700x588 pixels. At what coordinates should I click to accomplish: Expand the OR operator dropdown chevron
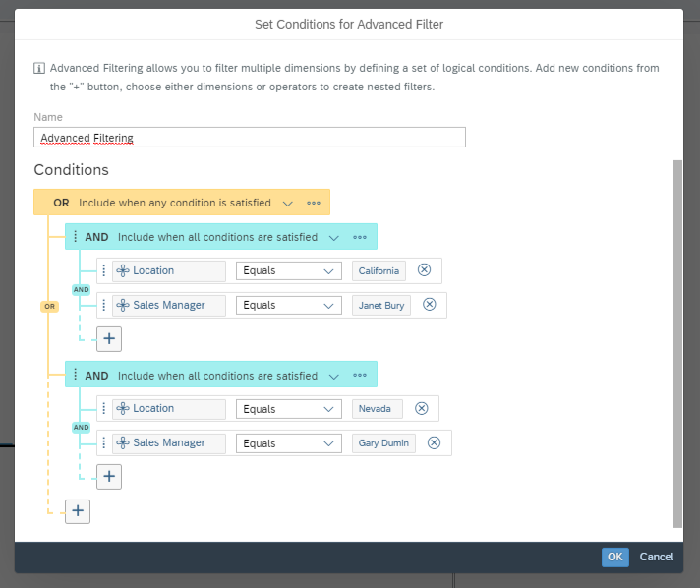click(288, 204)
